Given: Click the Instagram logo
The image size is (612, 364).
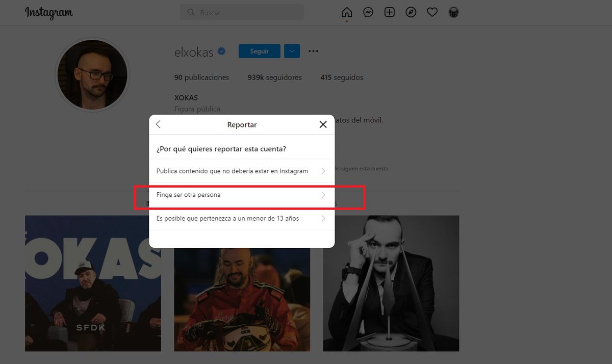Looking at the screenshot, I should [x=49, y=13].
